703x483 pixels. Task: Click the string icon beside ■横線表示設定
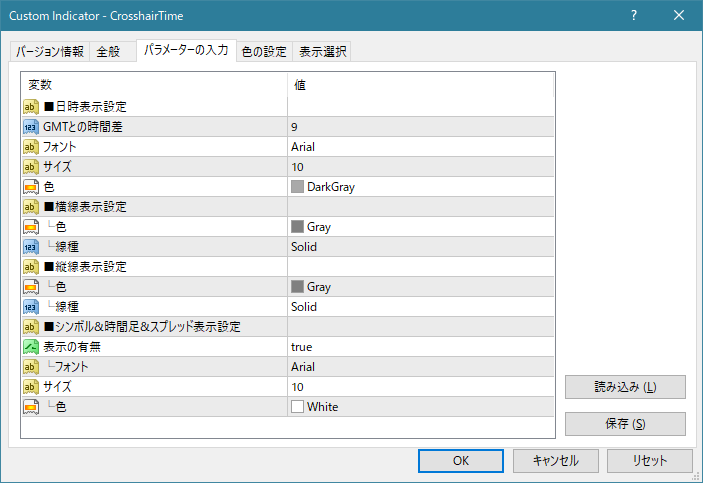coord(31,207)
